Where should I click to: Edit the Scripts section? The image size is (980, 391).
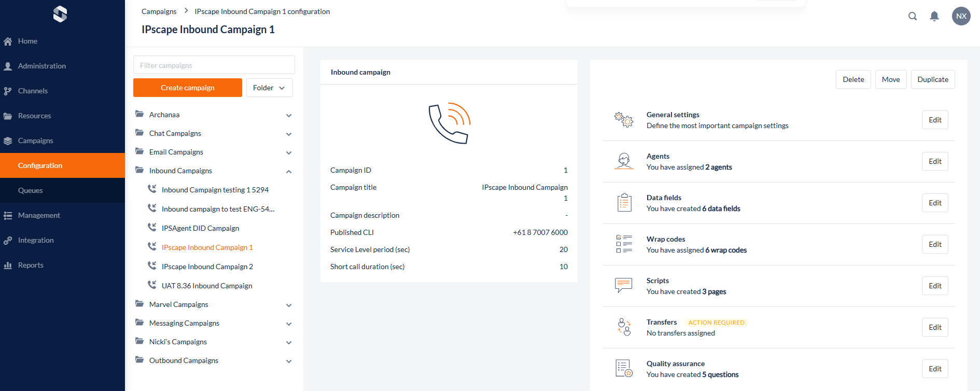[x=935, y=286]
